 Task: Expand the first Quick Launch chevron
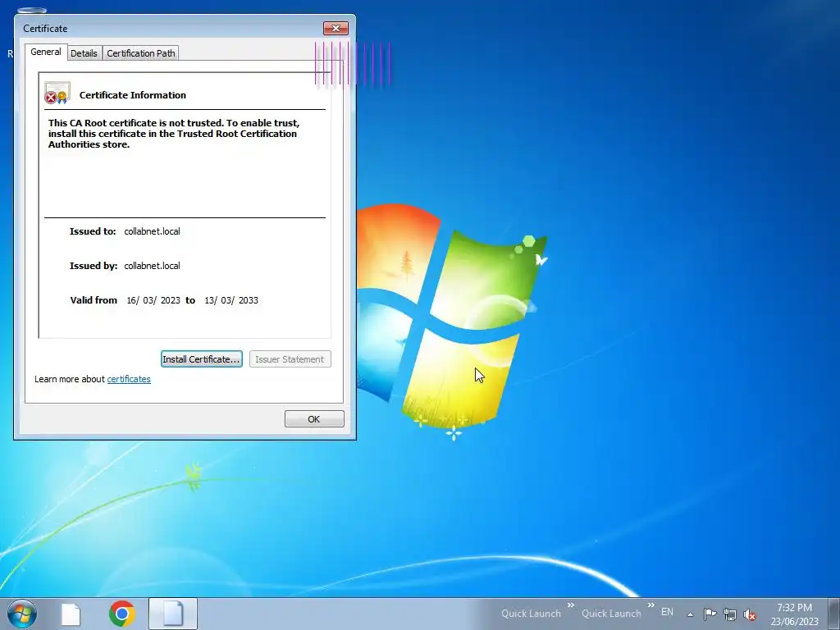pos(571,605)
